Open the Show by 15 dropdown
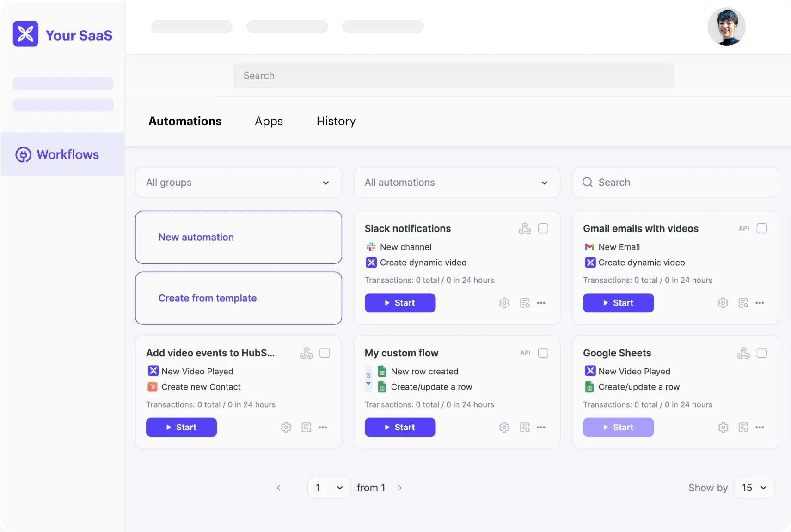Viewport: 791px width, 532px height. click(x=754, y=488)
